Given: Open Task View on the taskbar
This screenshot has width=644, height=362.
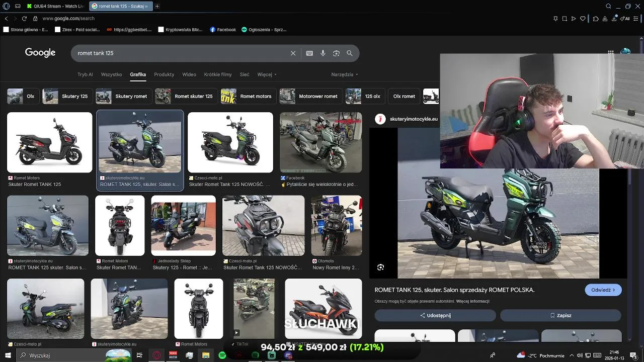Looking at the screenshot, I should pos(139,355).
